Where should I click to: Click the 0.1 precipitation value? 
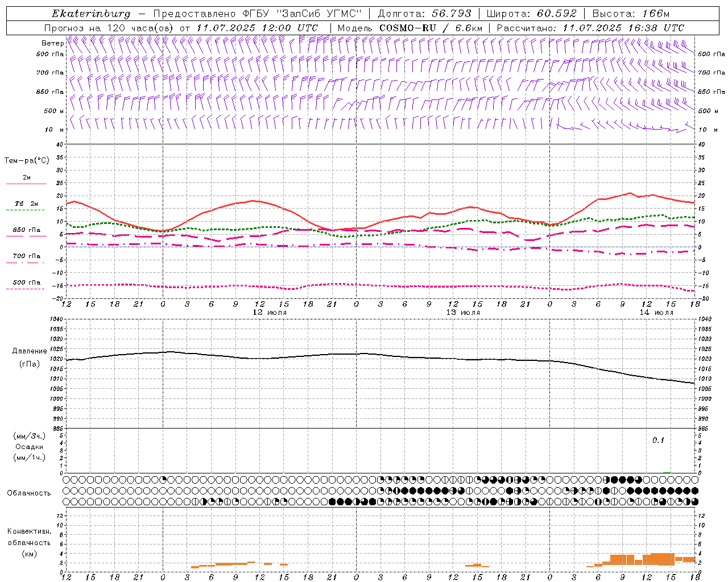658,440
